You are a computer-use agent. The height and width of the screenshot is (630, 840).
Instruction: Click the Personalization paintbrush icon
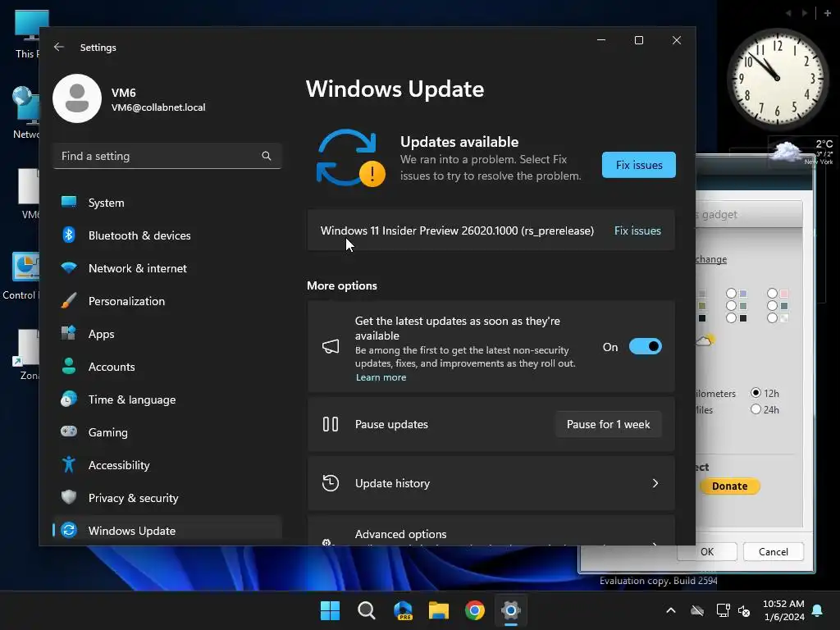(69, 300)
